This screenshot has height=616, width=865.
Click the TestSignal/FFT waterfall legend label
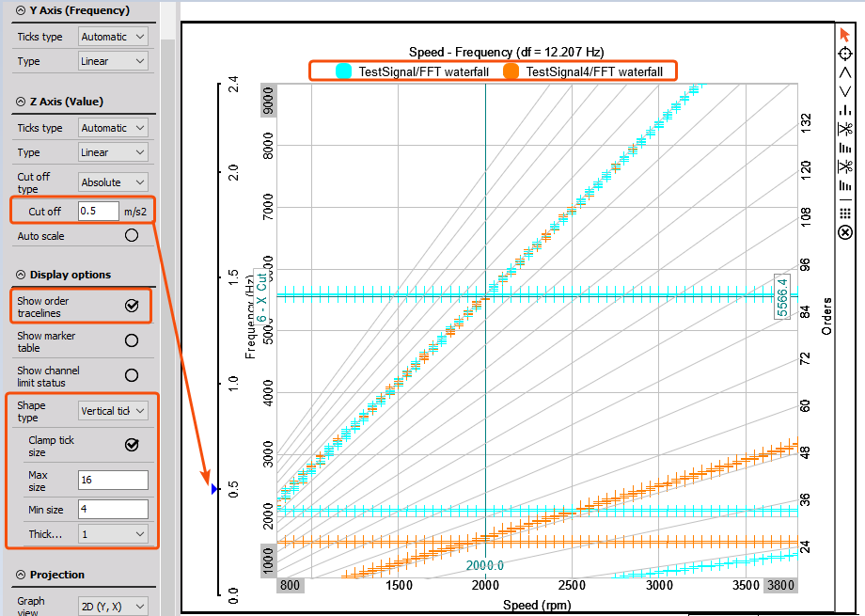click(423, 71)
